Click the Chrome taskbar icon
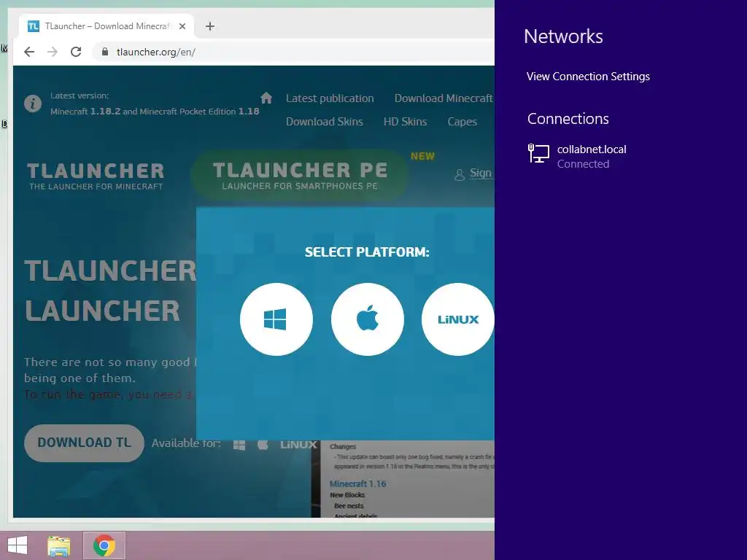Image resolution: width=747 pixels, height=560 pixels. click(x=104, y=545)
